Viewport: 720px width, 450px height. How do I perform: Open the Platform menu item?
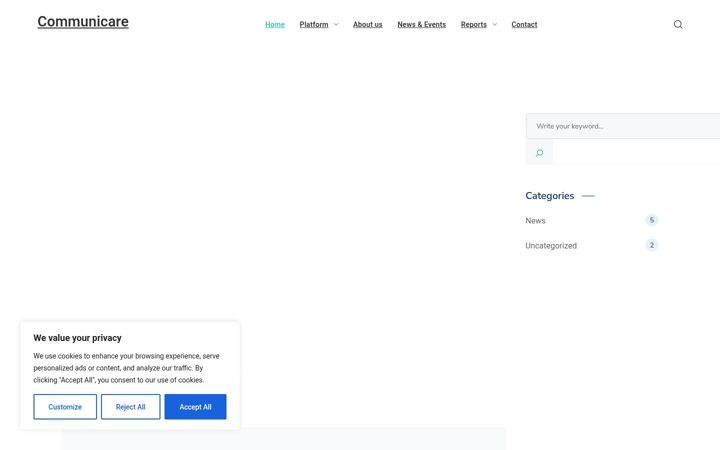pyautogui.click(x=314, y=24)
